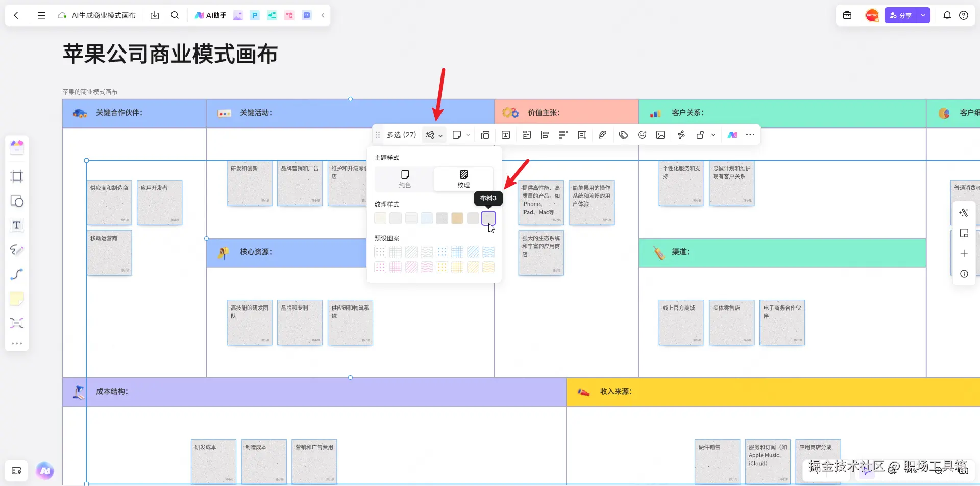Choose the gray dotted preset pattern
This screenshot has height=486, width=980.
point(380,252)
